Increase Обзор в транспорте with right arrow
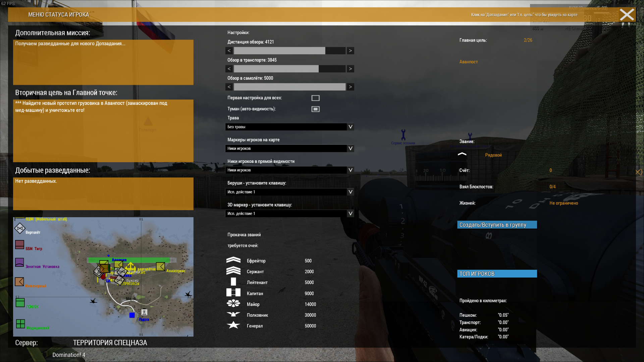 (x=350, y=69)
